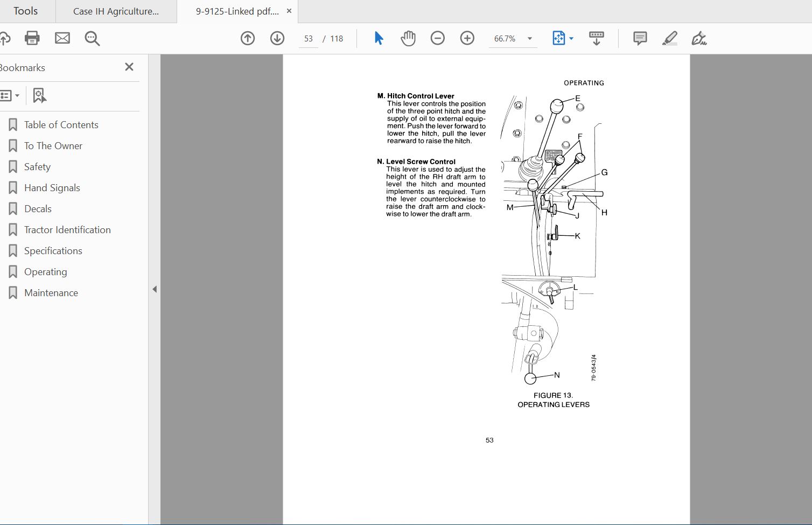812x525 pixels.
Task: Activate the hand pan tool
Action: pyautogui.click(x=408, y=38)
